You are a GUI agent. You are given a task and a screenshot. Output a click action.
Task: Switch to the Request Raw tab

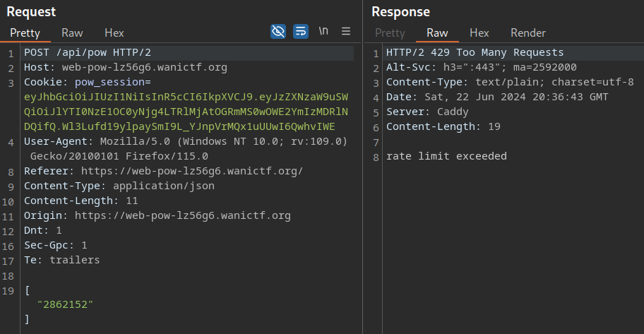(x=72, y=32)
